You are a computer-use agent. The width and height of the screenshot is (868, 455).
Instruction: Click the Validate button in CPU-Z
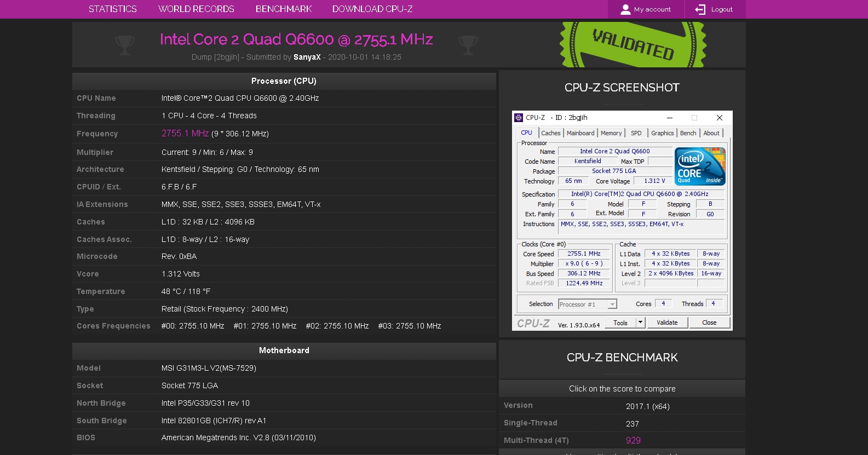667,322
